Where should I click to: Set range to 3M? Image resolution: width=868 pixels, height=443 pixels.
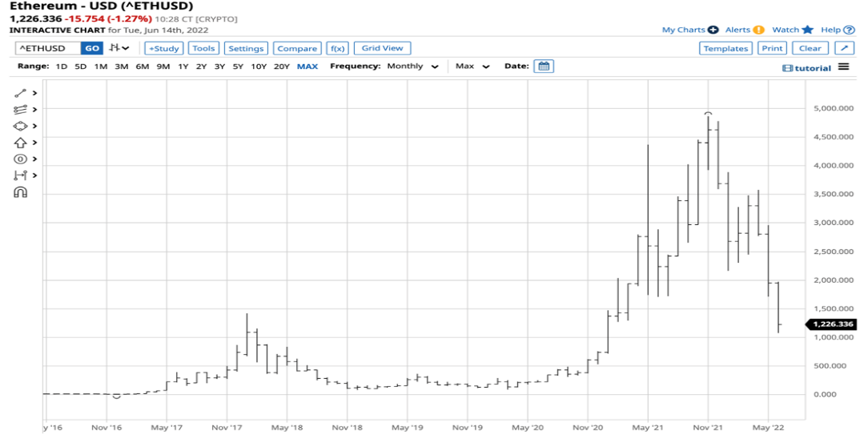pyautogui.click(x=121, y=66)
